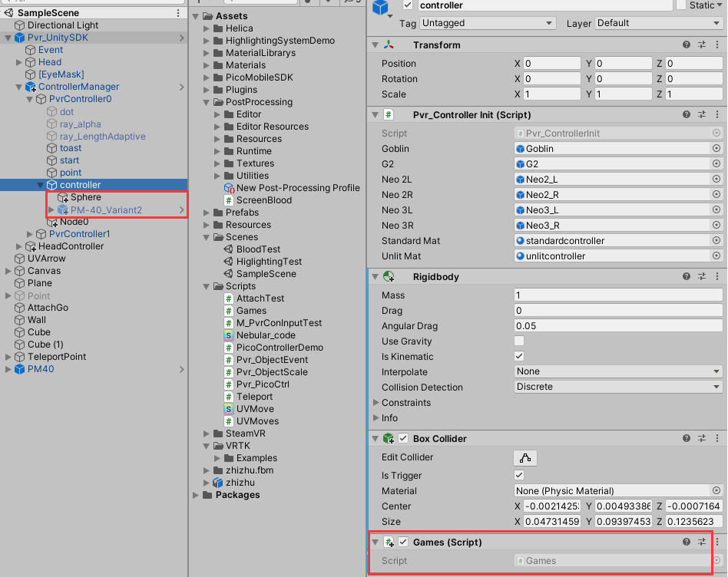Screen dimensions: 728x577
Task: Click the Box Collider Size Z field
Action: pyautogui.click(x=693, y=521)
